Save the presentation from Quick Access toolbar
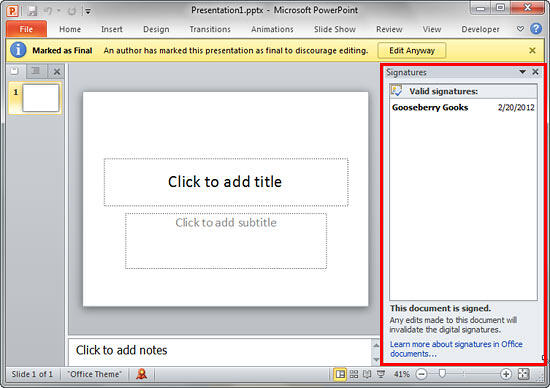550x388 pixels. (32, 11)
